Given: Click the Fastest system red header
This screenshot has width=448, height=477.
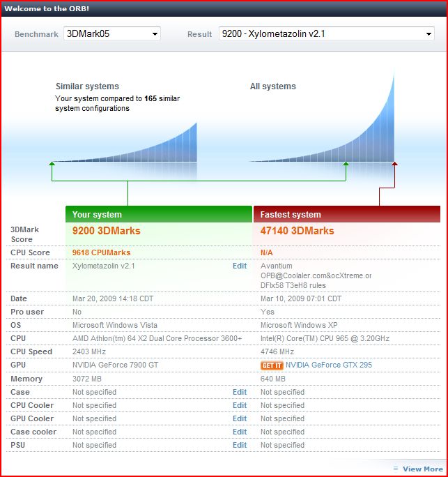Looking at the screenshot, I should pos(347,214).
